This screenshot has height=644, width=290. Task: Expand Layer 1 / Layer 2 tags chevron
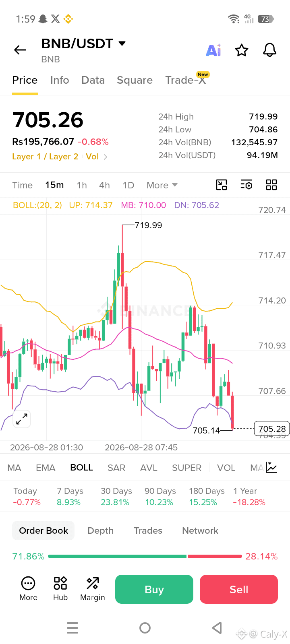[x=106, y=157]
